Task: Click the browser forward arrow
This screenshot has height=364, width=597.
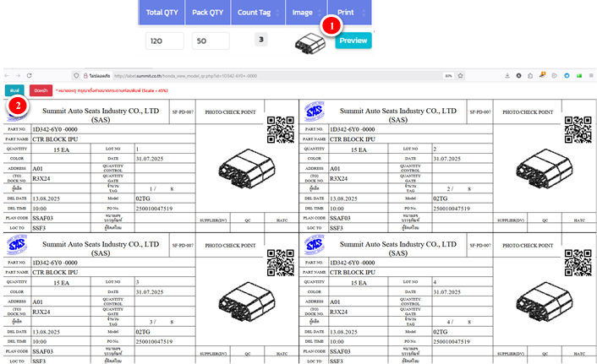Action: 18,75
